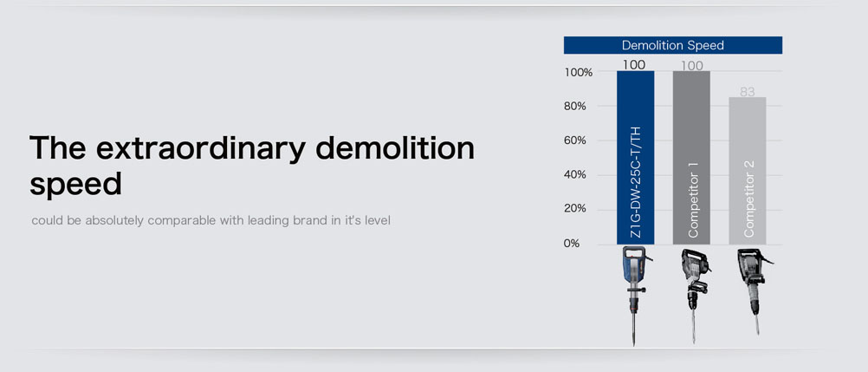
Task: Click the 40% axis label
Action: tap(575, 174)
